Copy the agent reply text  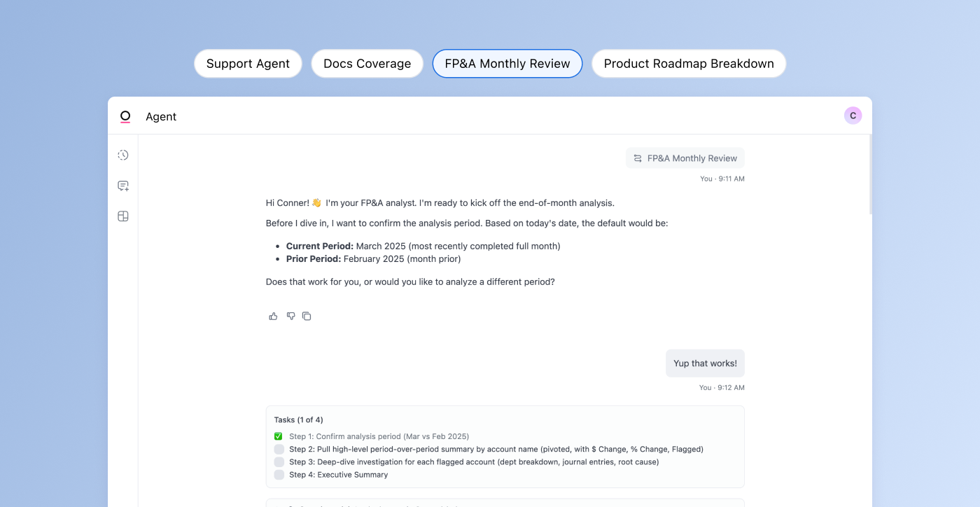307,317
